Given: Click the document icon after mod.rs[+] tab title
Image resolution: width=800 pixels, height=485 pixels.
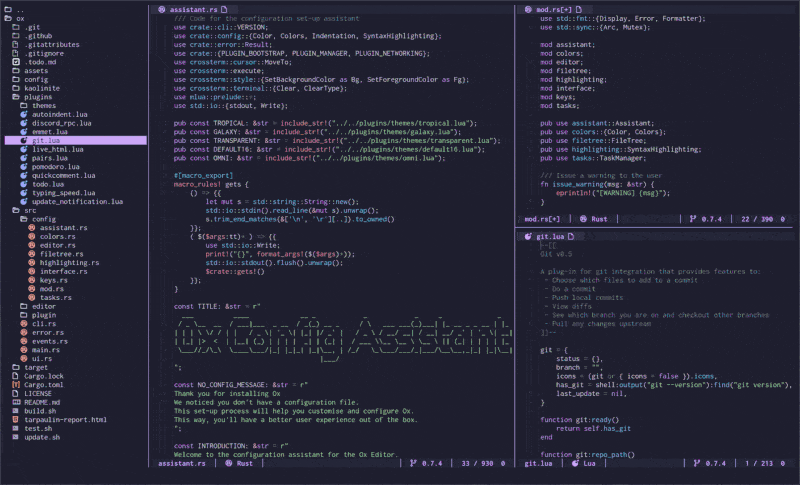Looking at the screenshot, I should (579, 9).
